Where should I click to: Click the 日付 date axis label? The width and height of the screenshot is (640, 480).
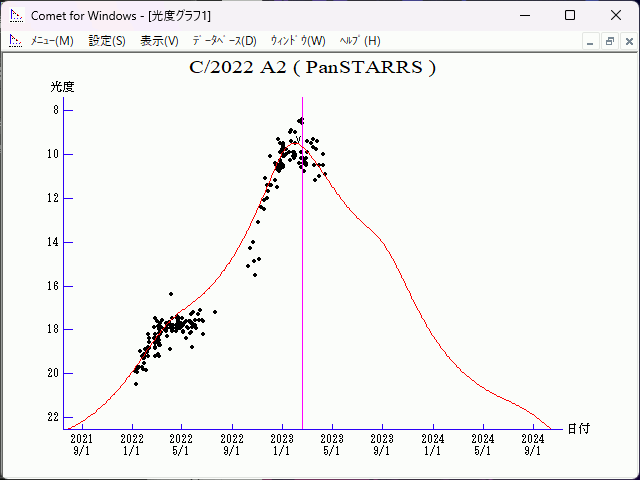point(578,428)
